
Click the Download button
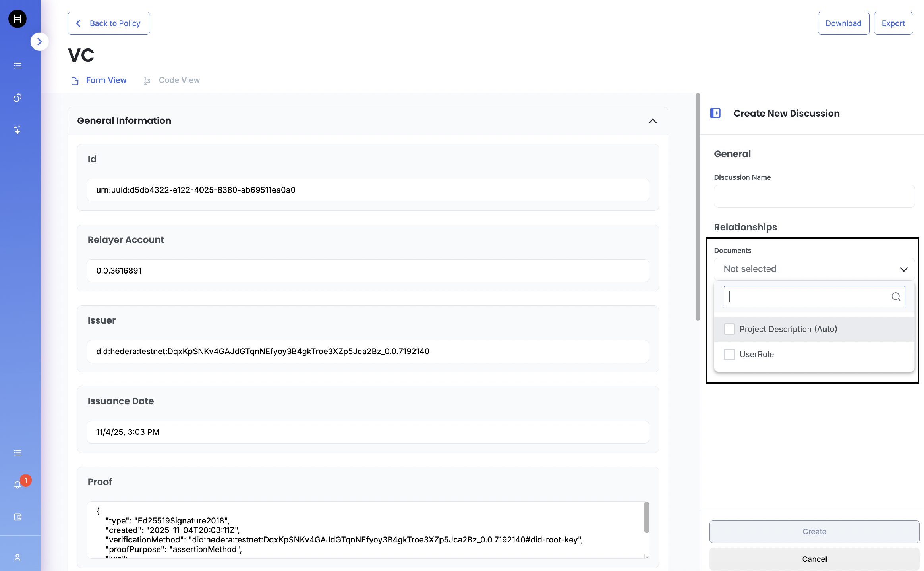pos(843,23)
